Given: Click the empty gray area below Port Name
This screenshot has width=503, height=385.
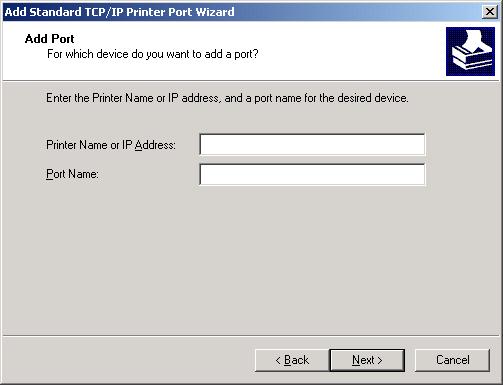Looking at the screenshot, I should (251, 260).
